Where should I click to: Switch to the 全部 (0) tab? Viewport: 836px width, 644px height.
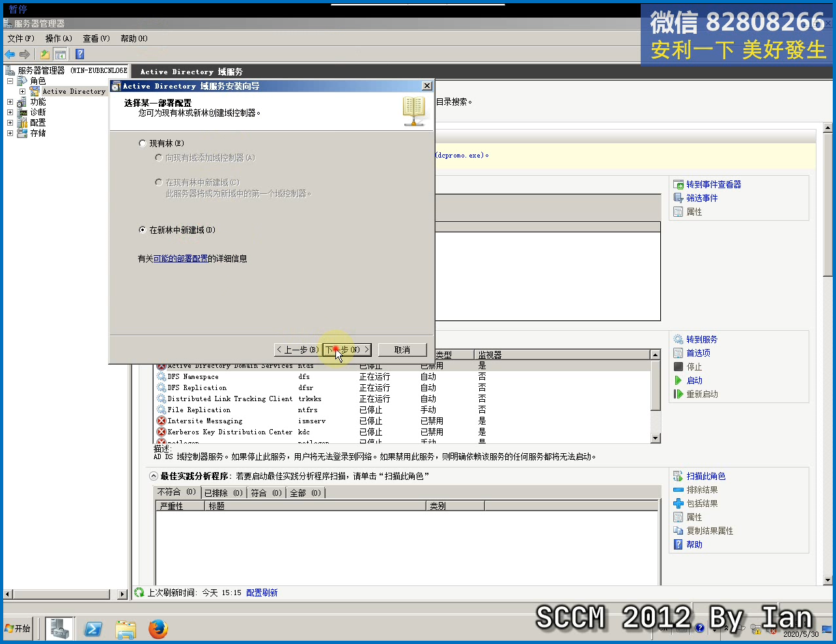pos(305,493)
